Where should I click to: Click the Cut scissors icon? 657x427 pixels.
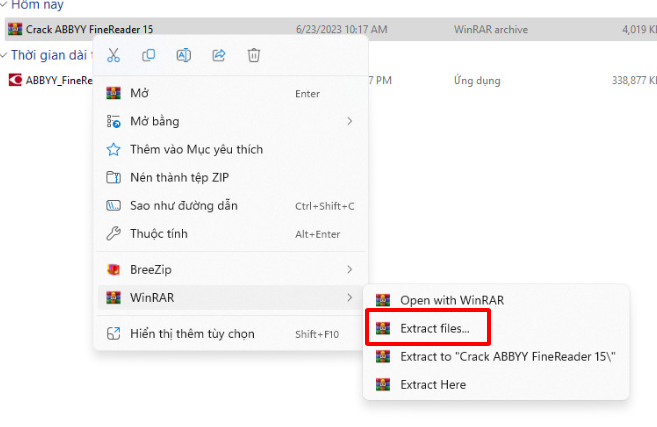pyautogui.click(x=113, y=55)
